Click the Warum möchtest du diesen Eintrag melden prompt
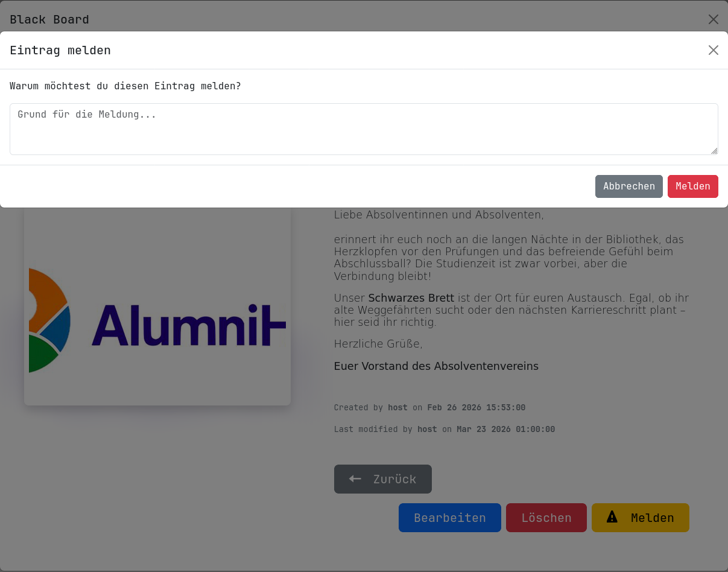 click(x=125, y=86)
